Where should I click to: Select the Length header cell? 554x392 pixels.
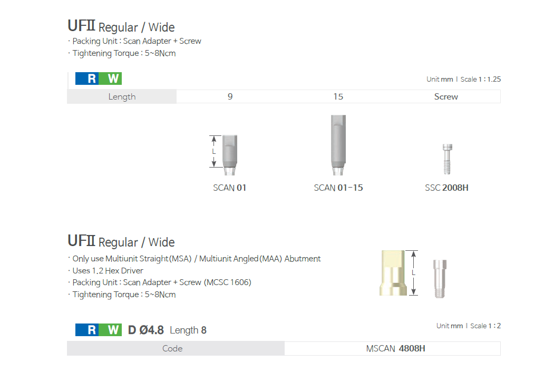(x=122, y=96)
